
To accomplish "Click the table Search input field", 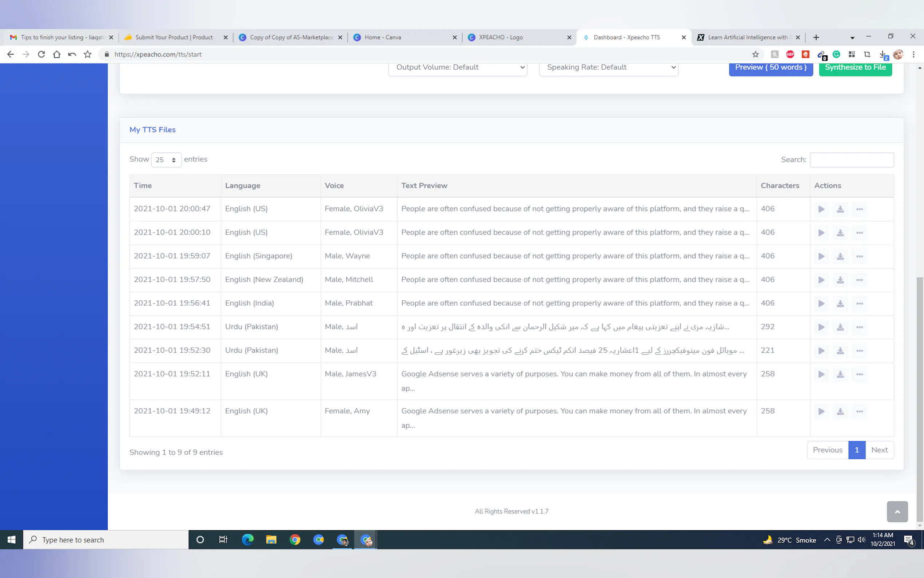I will [851, 160].
